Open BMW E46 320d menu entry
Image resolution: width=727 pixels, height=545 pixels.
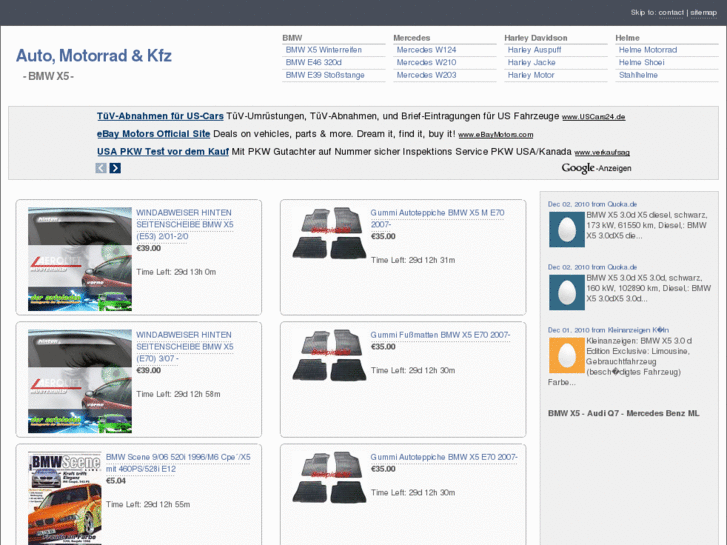[313, 62]
